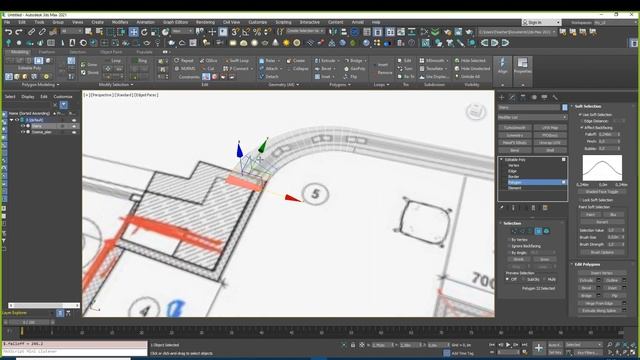Click the stone object color swatch
Screen dimensions: 640x360
click(564, 107)
